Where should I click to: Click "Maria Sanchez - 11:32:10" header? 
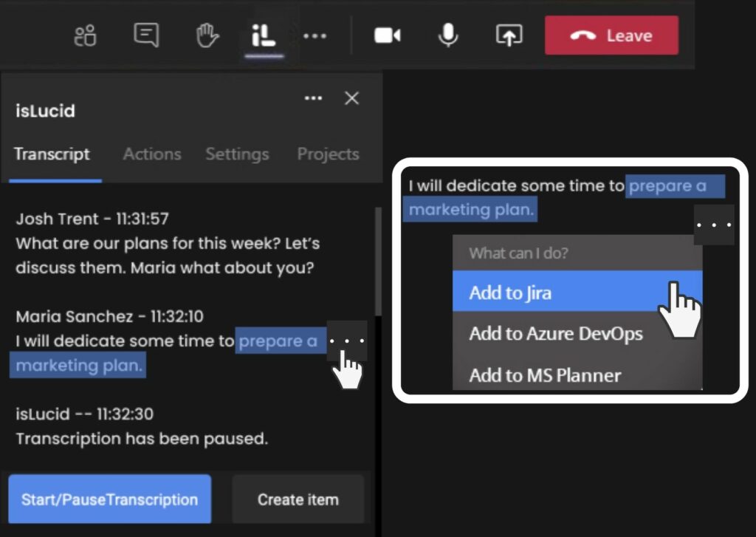(109, 316)
